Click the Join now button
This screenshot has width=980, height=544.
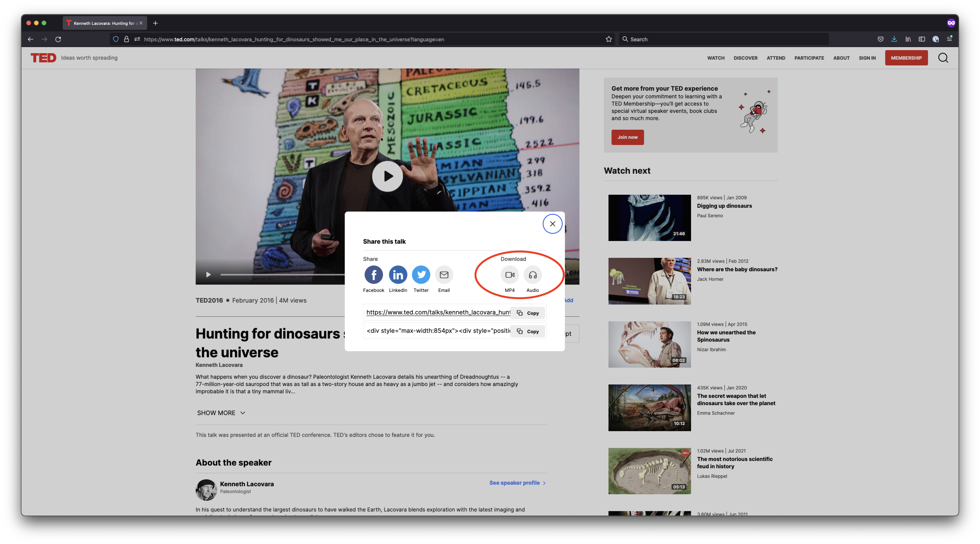click(x=627, y=137)
